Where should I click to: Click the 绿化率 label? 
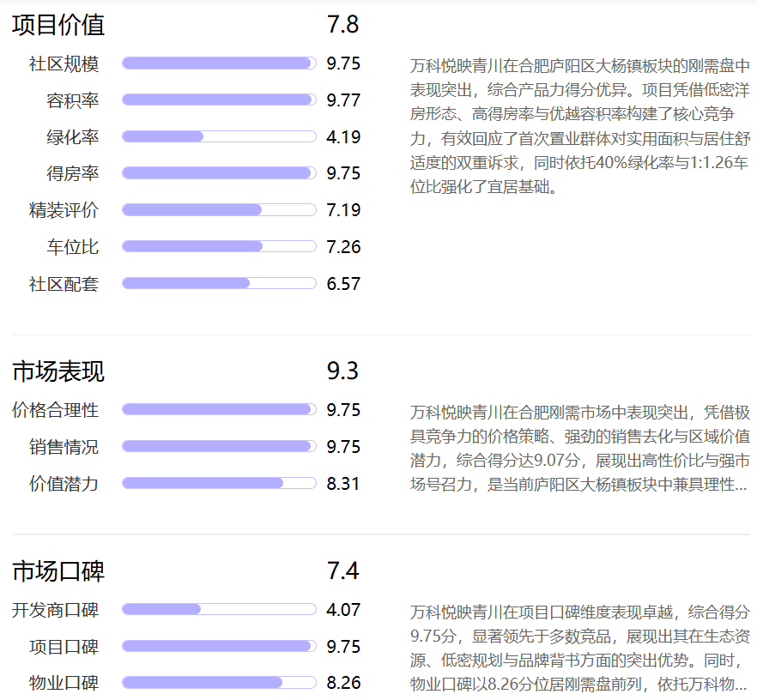(72, 137)
